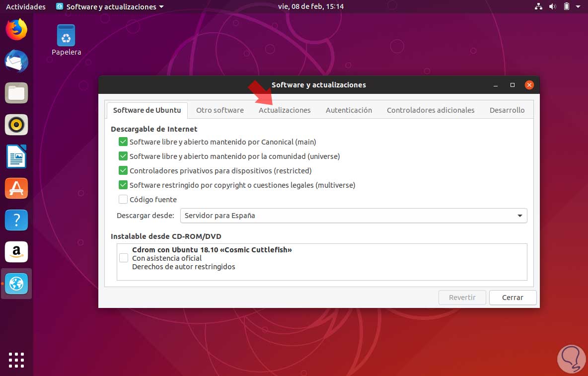The width and height of the screenshot is (588, 376).
Task: Minimize the Software y actualizaciones window
Action: click(x=496, y=85)
